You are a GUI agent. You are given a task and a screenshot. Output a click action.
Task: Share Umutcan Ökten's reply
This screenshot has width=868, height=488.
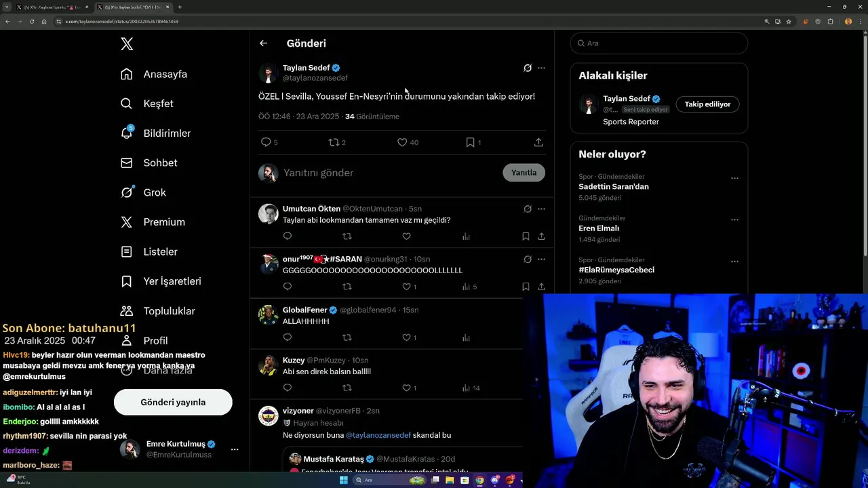(x=541, y=237)
